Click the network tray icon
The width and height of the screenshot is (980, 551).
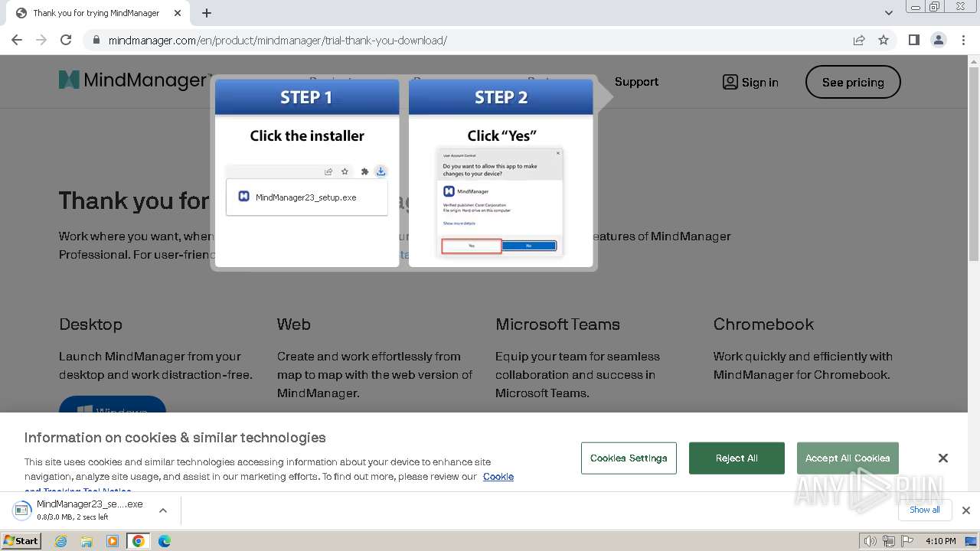pos(888,541)
